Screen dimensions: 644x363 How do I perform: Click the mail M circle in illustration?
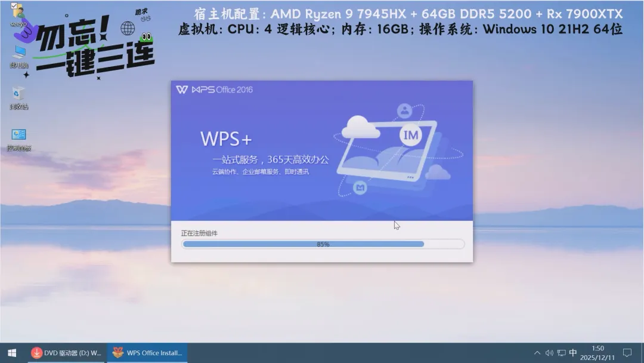pos(360,188)
